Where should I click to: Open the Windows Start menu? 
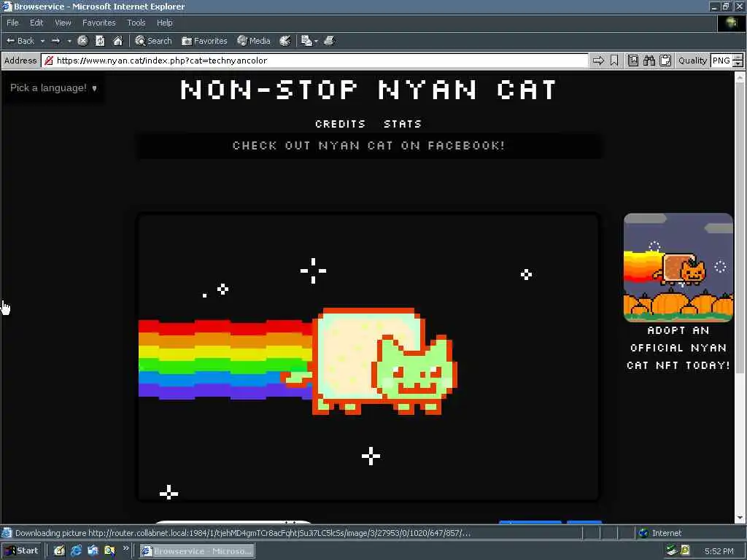tap(21, 551)
